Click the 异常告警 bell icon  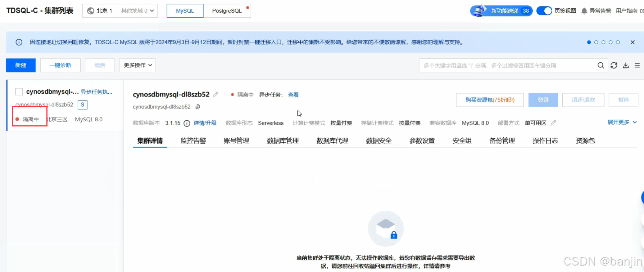[584, 11]
